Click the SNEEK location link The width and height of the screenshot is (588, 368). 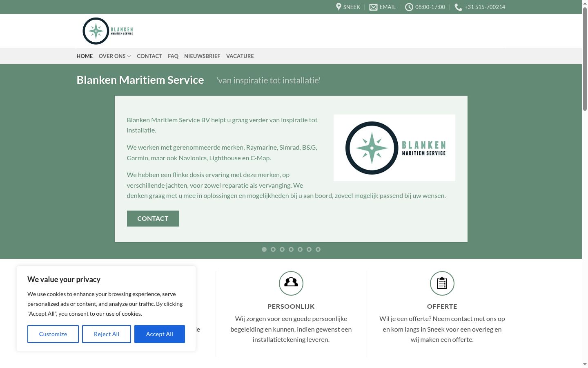tap(352, 7)
